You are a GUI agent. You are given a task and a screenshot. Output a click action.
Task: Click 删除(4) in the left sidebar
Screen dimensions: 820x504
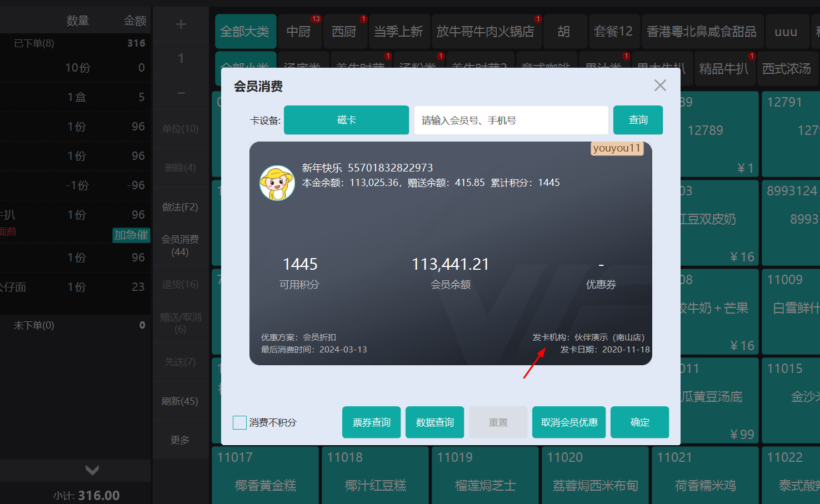tap(181, 167)
